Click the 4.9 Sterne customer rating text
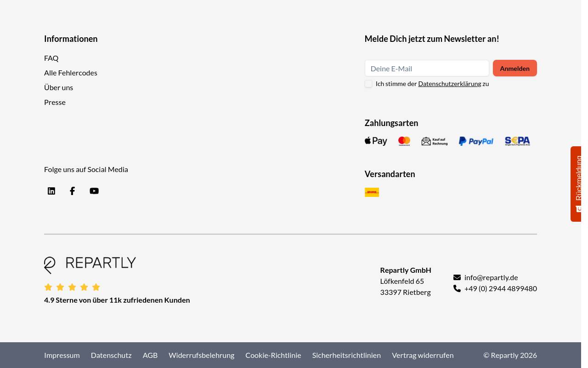 117,300
